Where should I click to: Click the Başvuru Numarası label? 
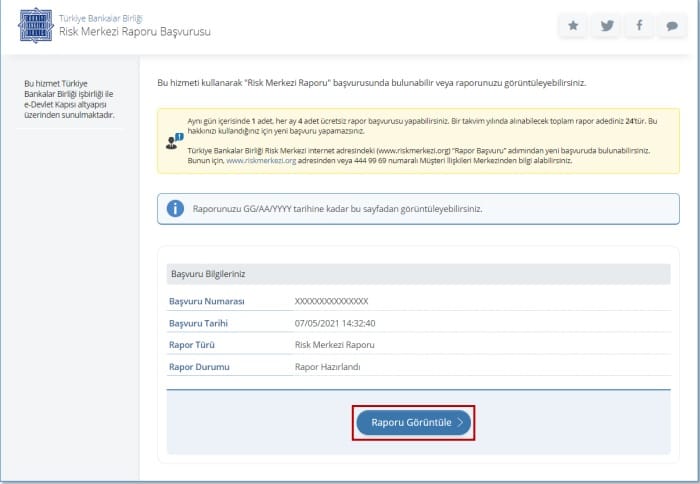coord(206,301)
